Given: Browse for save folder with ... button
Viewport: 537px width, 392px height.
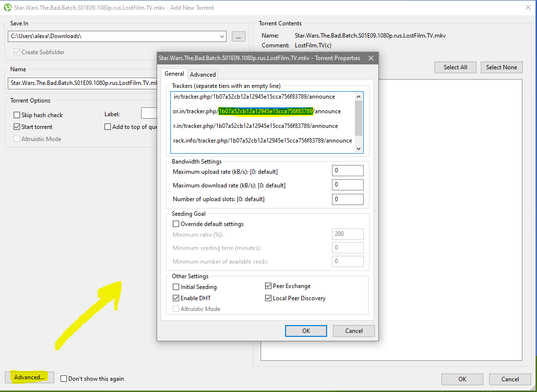Looking at the screenshot, I should tap(238, 36).
